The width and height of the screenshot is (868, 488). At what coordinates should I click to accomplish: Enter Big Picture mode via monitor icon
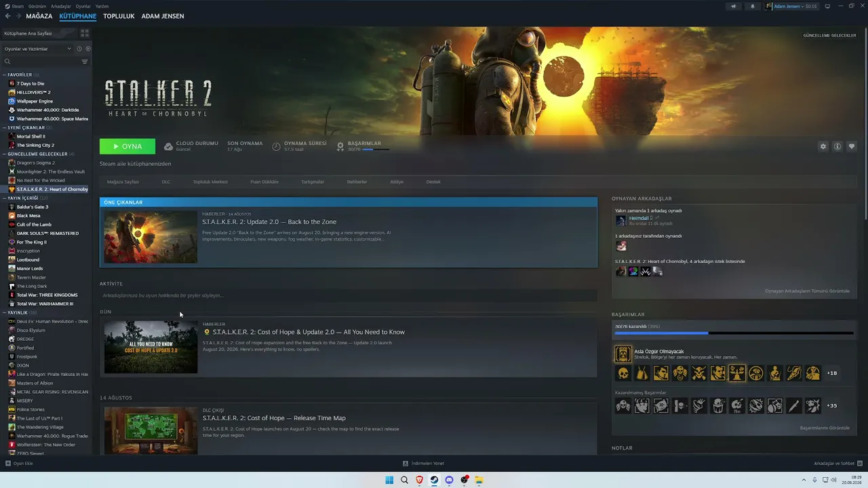coord(827,6)
